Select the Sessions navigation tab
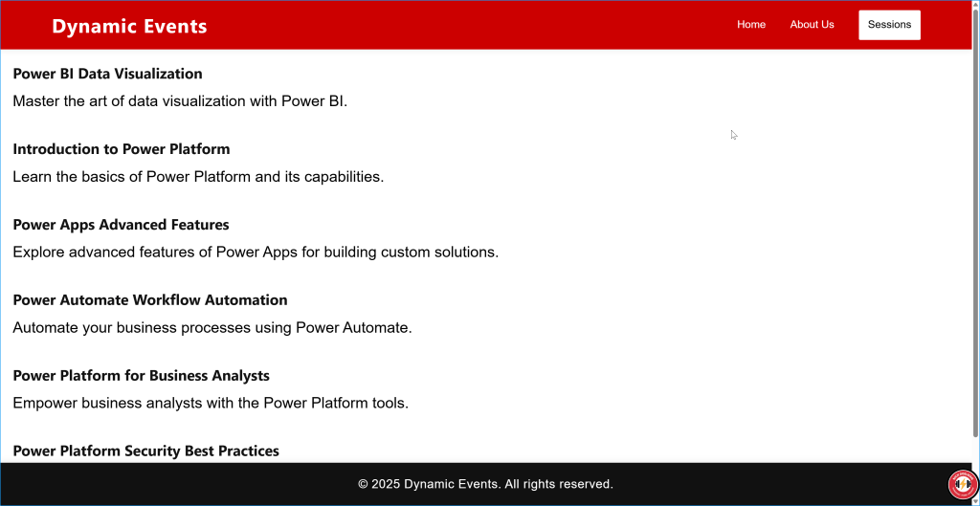Screen dimensions: 980x506 [x=889, y=25]
